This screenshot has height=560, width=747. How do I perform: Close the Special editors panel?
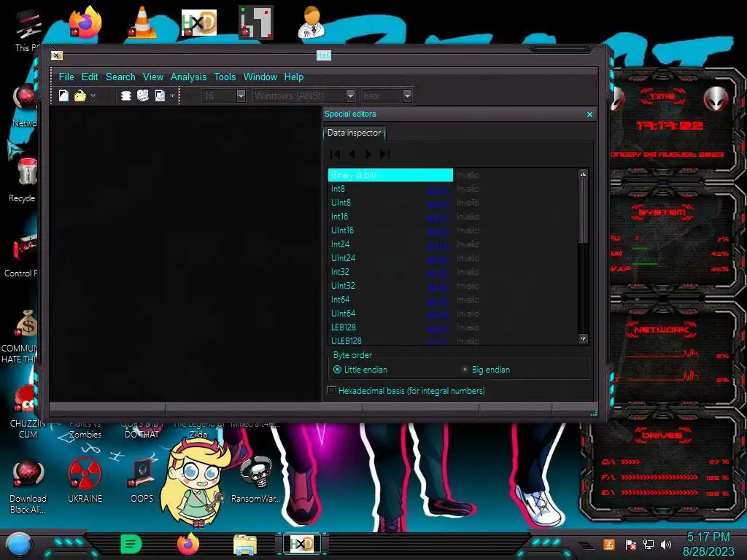coord(589,114)
